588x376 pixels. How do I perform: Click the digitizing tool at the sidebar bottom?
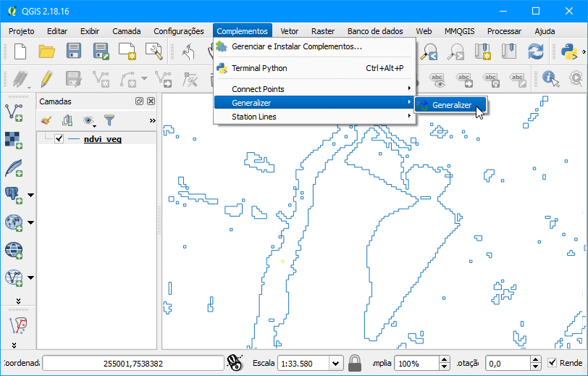click(18, 325)
